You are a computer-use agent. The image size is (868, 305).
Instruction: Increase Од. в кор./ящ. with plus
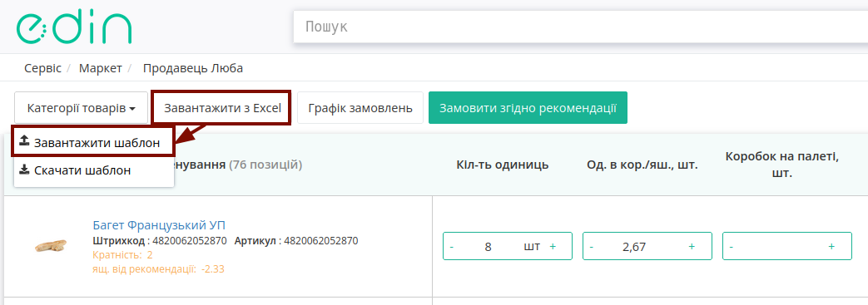point(692,247)
